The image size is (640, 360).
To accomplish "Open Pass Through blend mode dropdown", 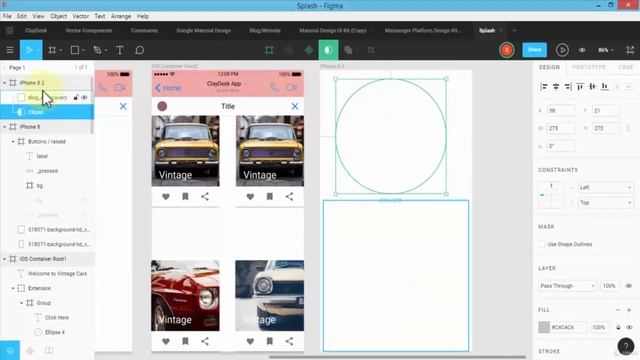I will (x=567, y=286).
